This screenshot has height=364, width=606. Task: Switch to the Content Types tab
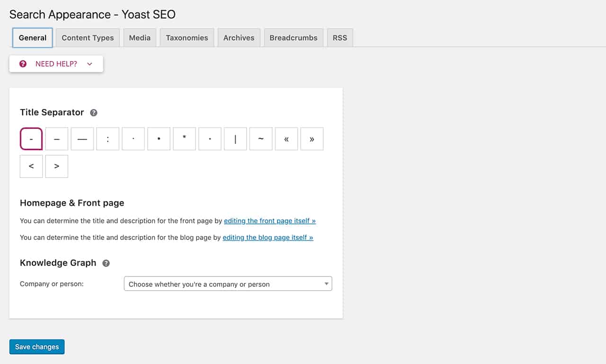88,38
